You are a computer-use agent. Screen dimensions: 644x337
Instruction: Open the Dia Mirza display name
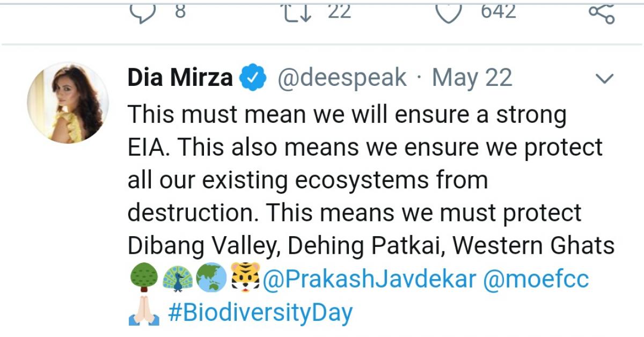(x=180, y=78)
